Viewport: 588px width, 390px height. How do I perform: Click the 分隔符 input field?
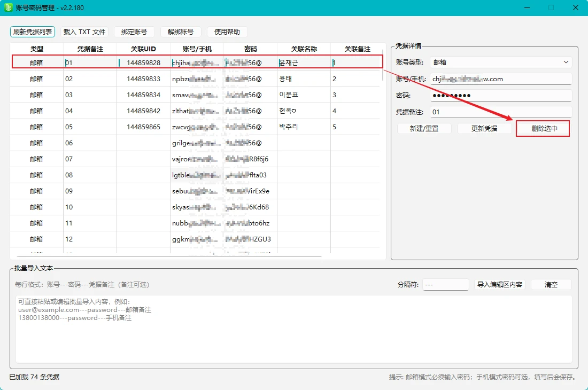coord(446,285)
